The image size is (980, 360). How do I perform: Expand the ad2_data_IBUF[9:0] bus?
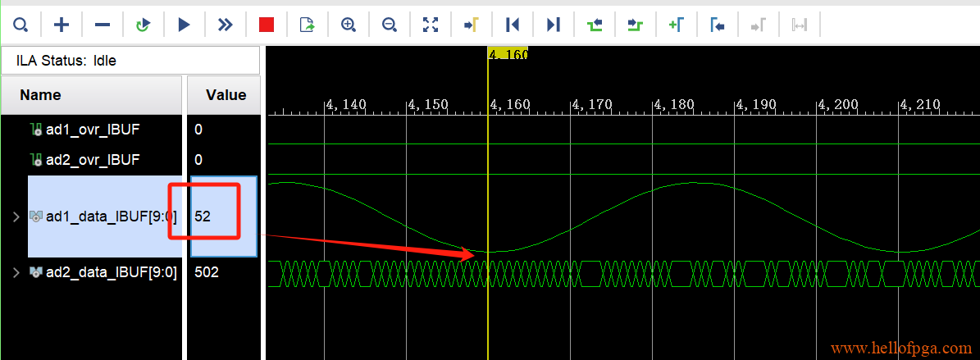(x=16, y=272)
